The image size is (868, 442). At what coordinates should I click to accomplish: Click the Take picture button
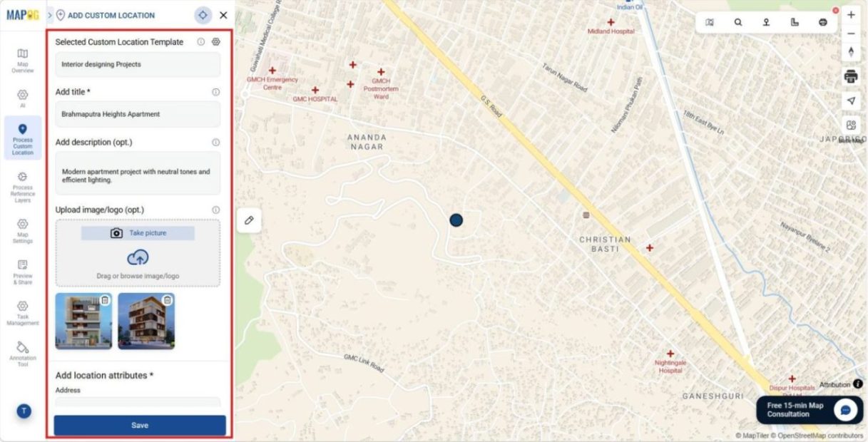(138, 233)
